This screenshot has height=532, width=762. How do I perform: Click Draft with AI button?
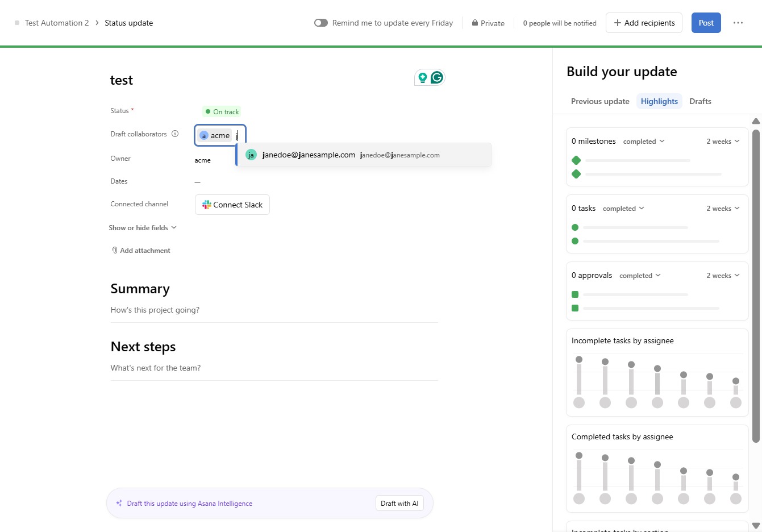click(x=399, y=503)
